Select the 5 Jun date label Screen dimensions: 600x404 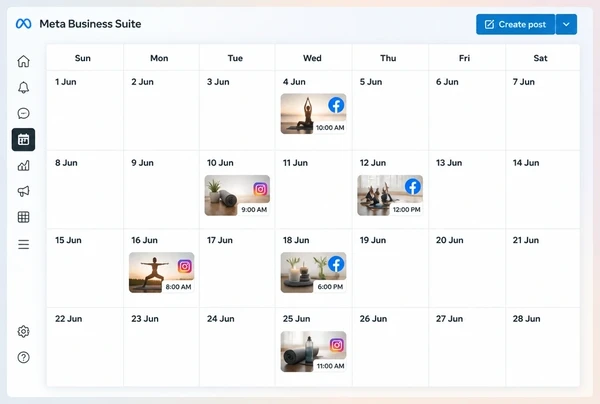click(371, 82)
